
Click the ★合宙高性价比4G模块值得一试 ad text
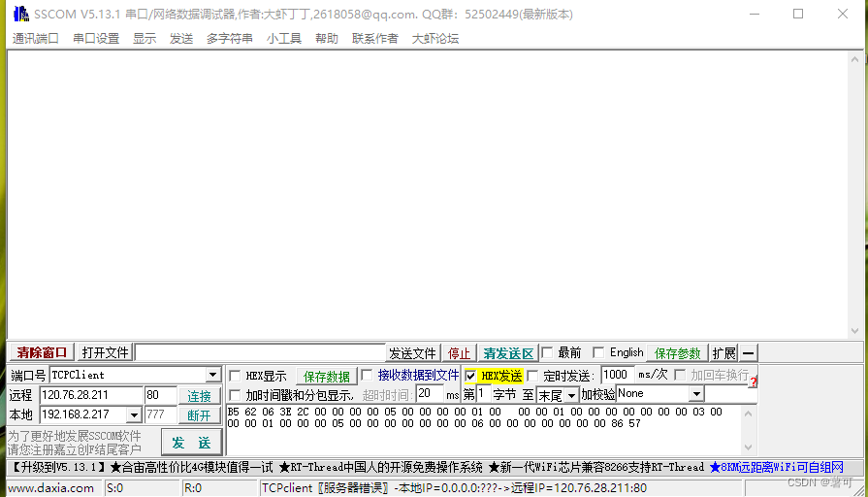point(191,467)
